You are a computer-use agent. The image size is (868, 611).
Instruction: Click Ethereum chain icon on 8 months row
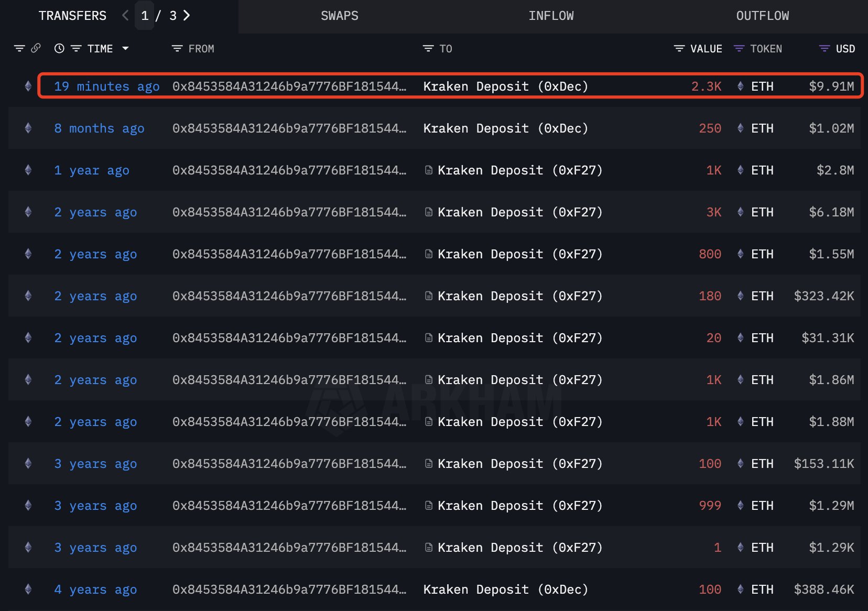point(28,128)
